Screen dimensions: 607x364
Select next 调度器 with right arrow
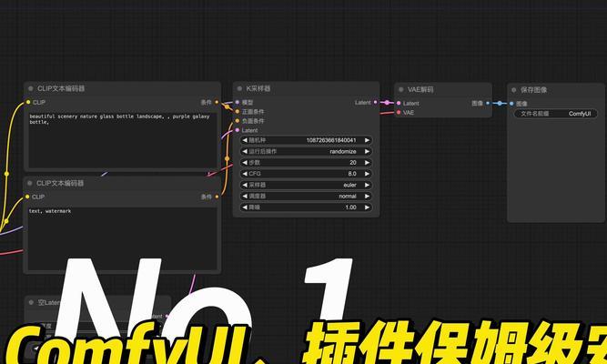(367, 197)
